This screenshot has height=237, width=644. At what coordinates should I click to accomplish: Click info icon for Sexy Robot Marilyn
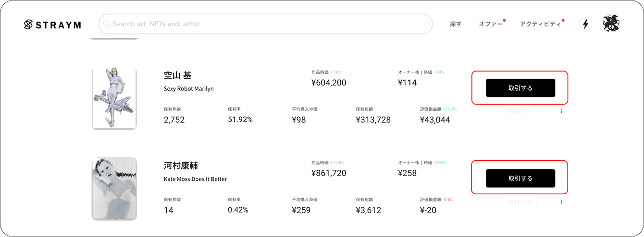561,111
